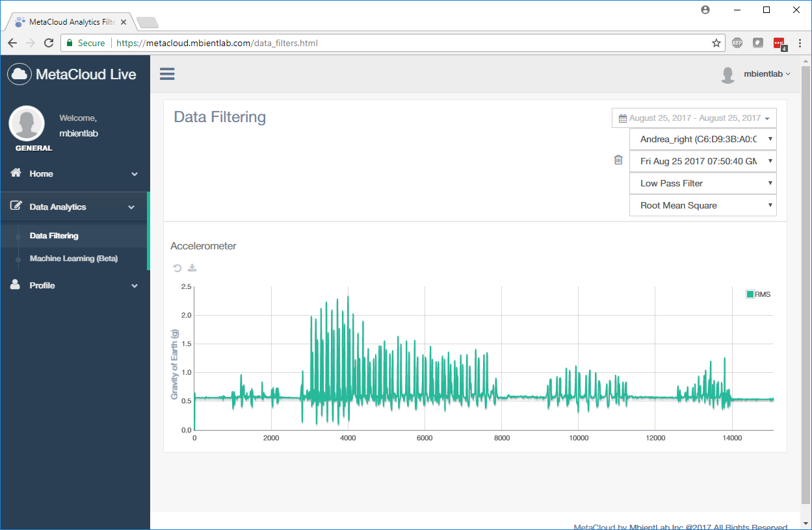This screenshot has height=530, width=812.
Task: Click the chart reset undo icon
Action: (177, 268)
